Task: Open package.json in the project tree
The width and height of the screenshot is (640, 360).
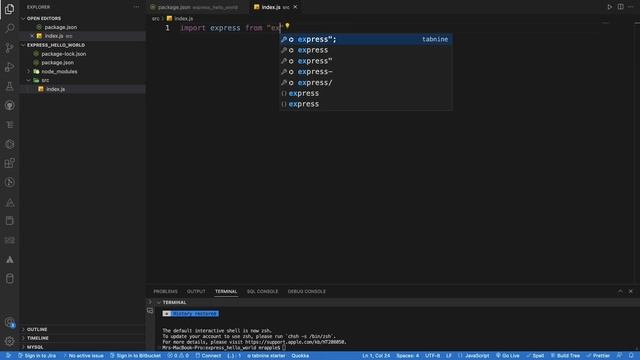Action: 58,63
